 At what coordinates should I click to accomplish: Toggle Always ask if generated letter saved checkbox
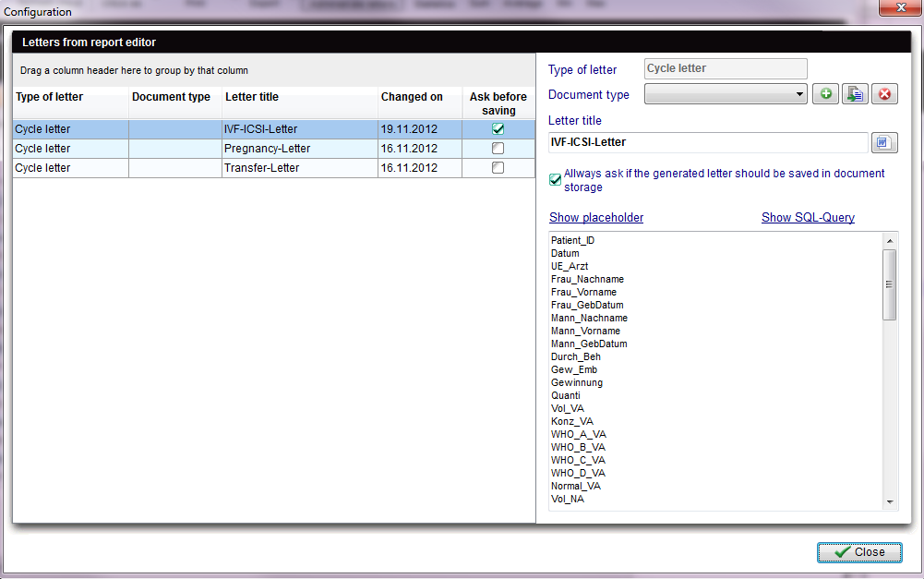coord(555,180)
